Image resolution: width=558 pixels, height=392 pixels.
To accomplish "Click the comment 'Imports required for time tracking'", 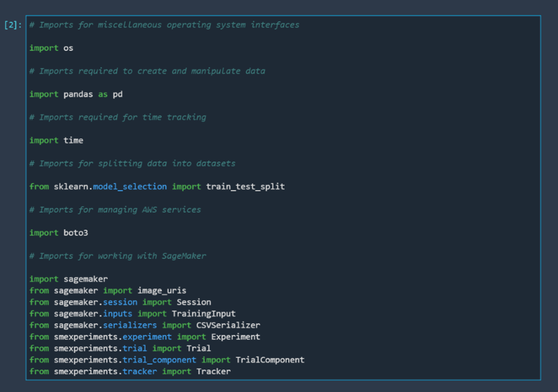I will pos(118,118).
